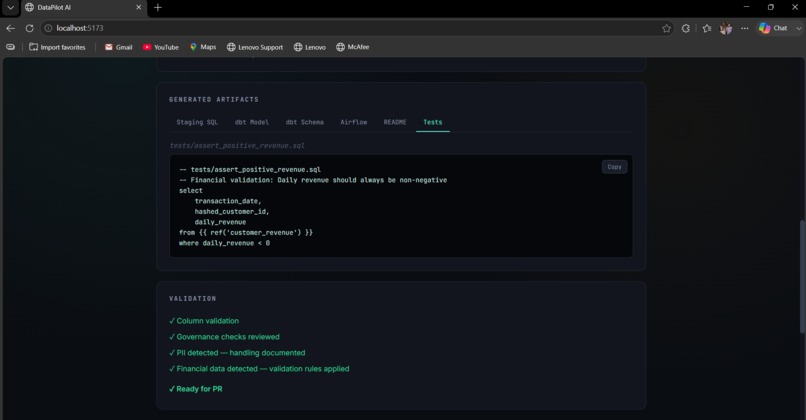Close the DataPilot AI tab
The image size is (806, 420).
138,7
